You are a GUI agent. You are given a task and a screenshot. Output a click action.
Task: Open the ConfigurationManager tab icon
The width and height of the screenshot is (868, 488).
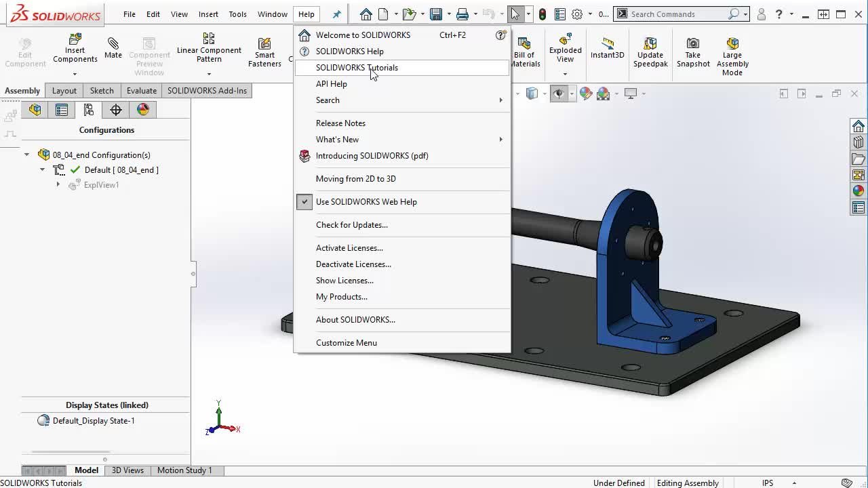click(x=88, y=110)
